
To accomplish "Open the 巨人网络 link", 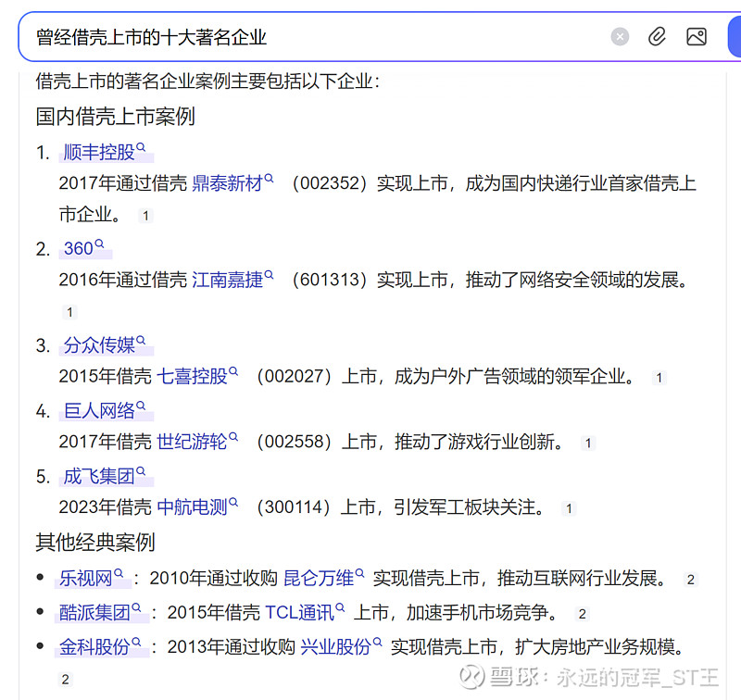I will (x=99, y=410).
